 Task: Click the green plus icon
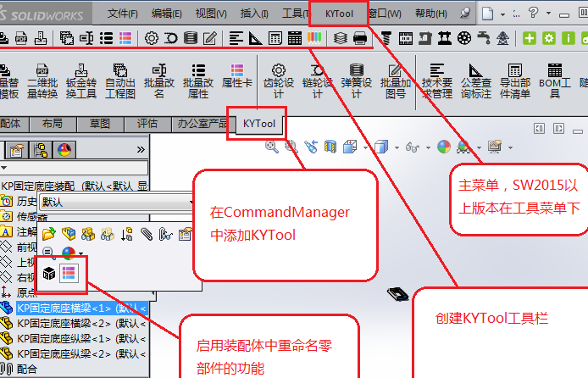point(530,38)
